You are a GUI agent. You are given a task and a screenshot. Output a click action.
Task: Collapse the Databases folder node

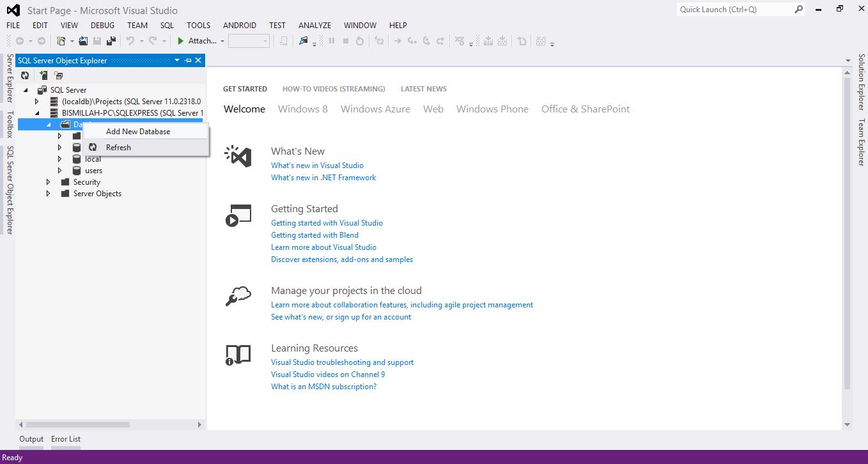click(49, 125)
